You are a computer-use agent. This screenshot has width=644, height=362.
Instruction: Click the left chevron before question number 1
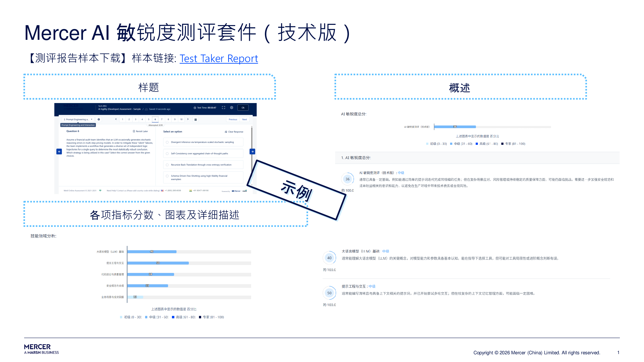click(116, 119)
